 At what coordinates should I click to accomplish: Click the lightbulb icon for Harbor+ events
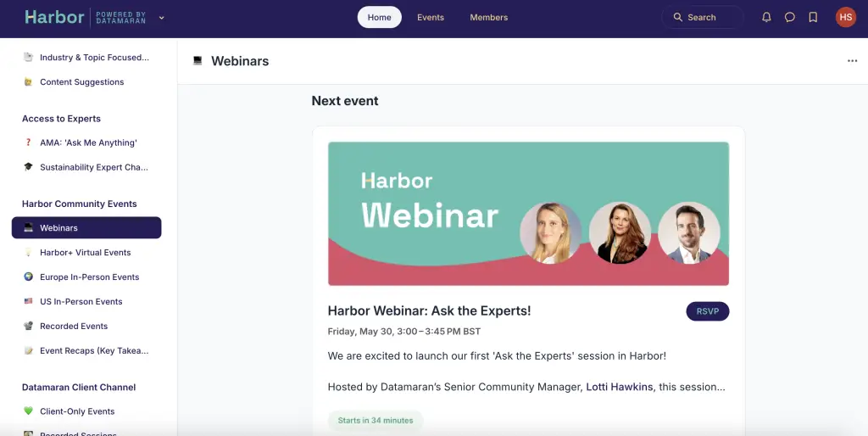pos(28,252)
